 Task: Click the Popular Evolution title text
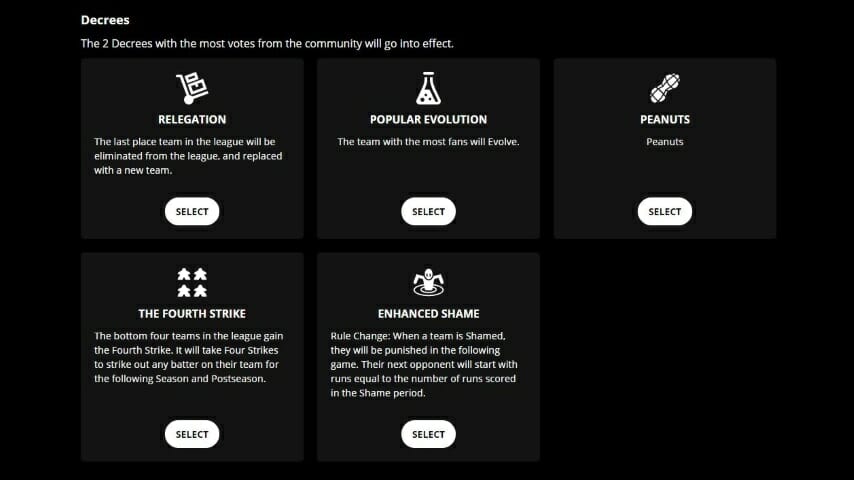428,120
